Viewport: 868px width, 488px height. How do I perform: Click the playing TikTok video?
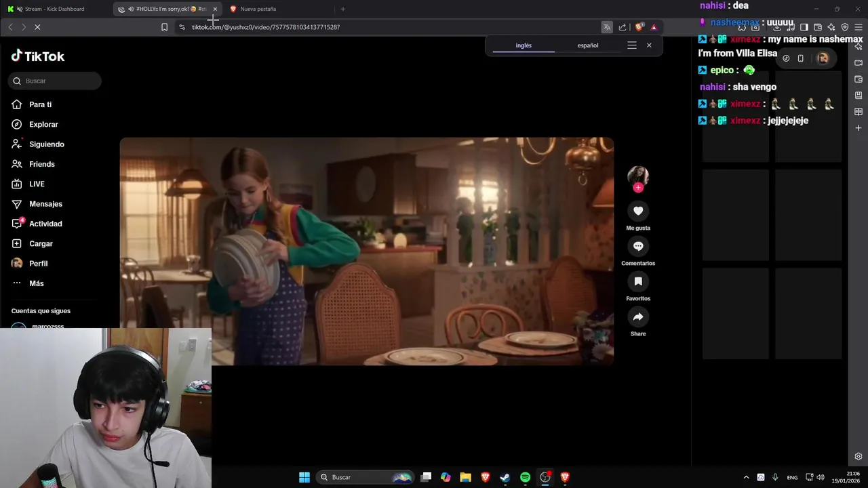[x=367, y=251]
